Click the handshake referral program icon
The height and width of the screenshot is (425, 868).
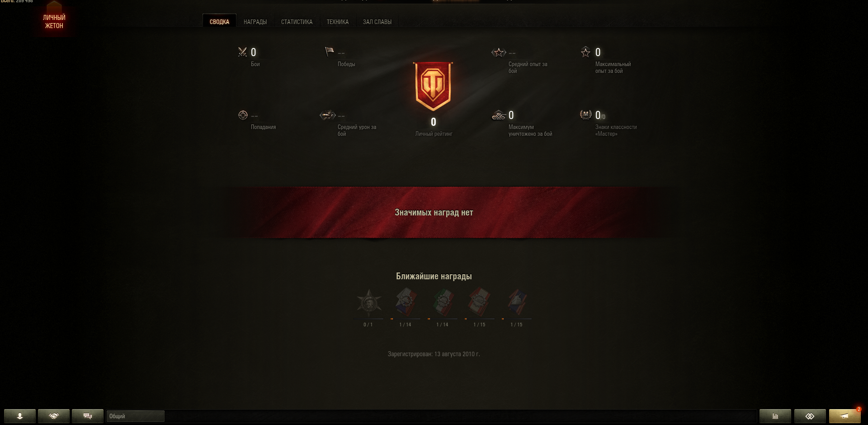pos(54,416)
